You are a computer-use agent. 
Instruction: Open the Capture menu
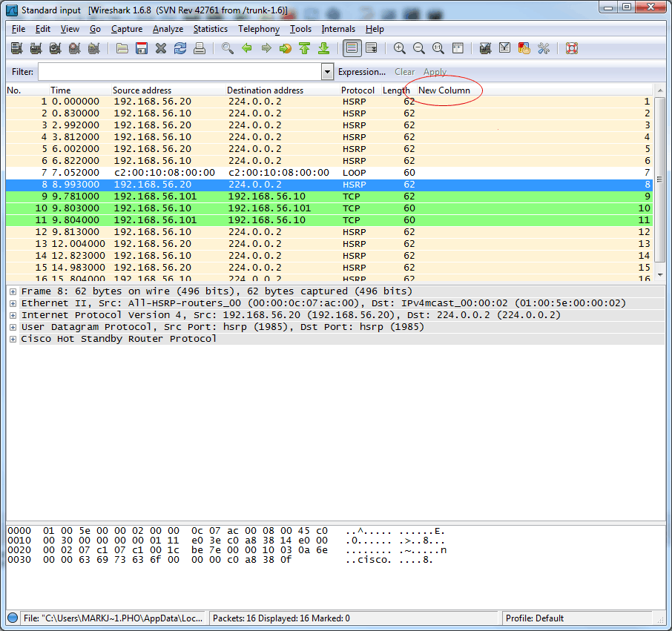click(127, 29)
